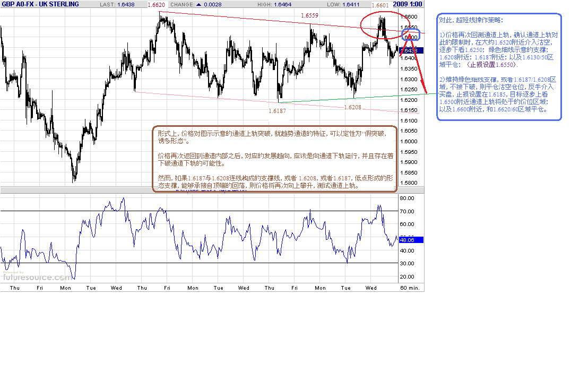Click the 1.6300 price axis label
Screen dimensions: 588x373
click(x=409, y=79)
